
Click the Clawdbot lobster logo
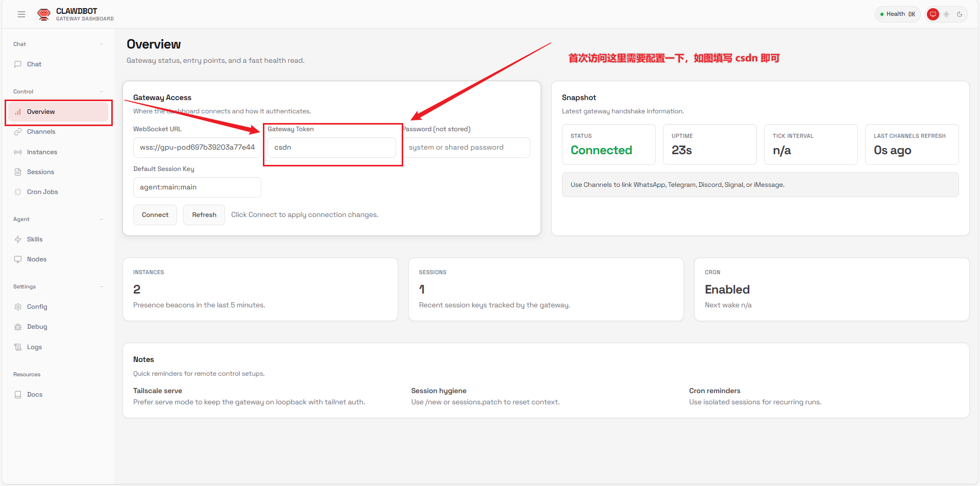click(44, 14)
